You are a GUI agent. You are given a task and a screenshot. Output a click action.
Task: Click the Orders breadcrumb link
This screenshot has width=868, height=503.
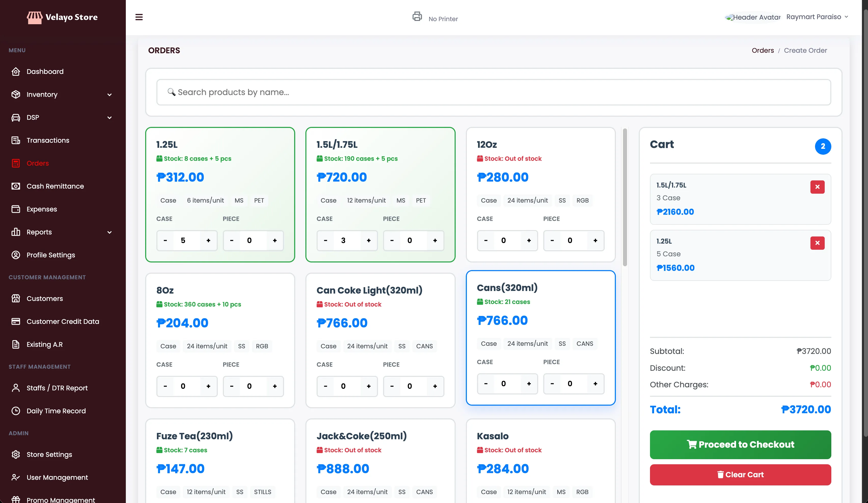pyautogui.click(x=763, y=50)
